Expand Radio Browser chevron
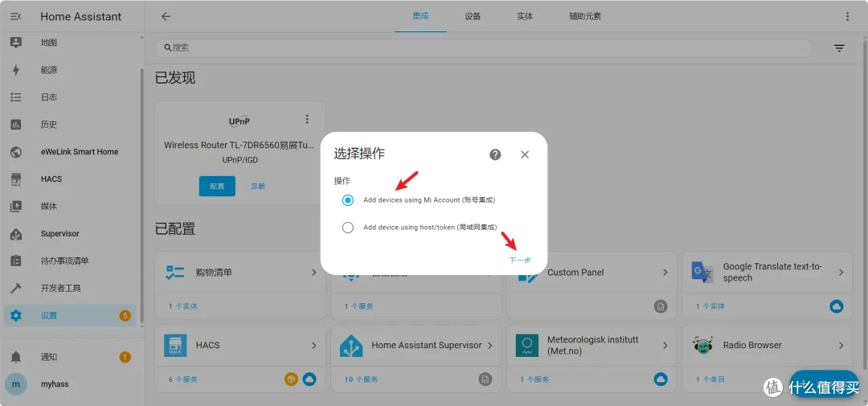 (x=841, y=345)
